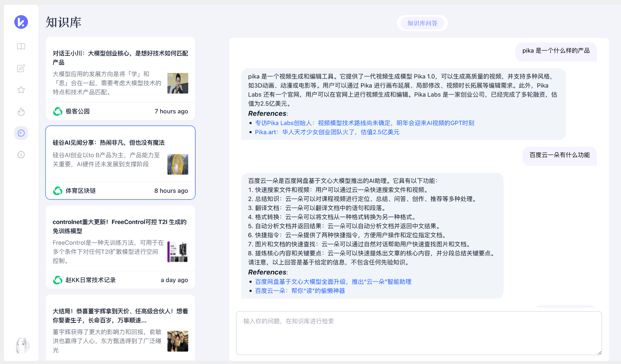621x364 pixels.
Task: Open the 专访Pika Labs创始人 reference link
Action: point(364,123)
